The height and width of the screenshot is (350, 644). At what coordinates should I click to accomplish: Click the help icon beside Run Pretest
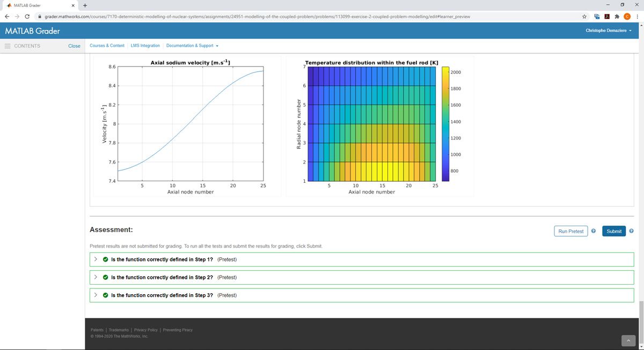coord(594,231)
